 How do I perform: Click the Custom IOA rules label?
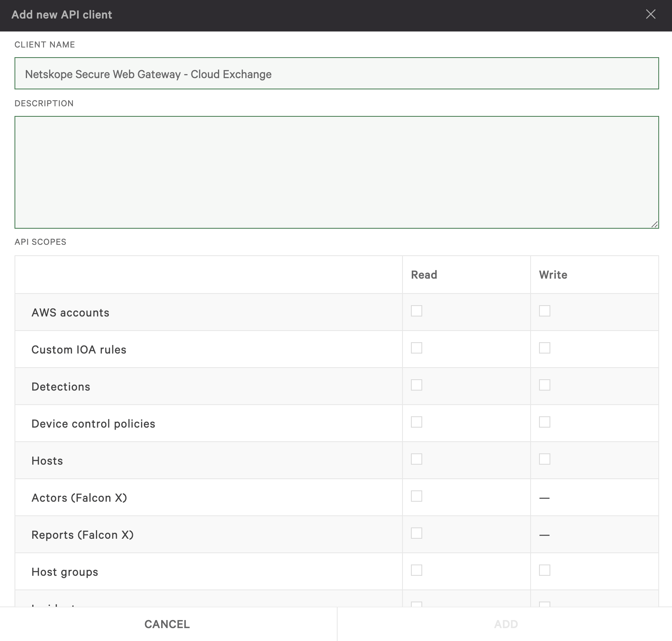pyautogui.click(x=79, y=350)
